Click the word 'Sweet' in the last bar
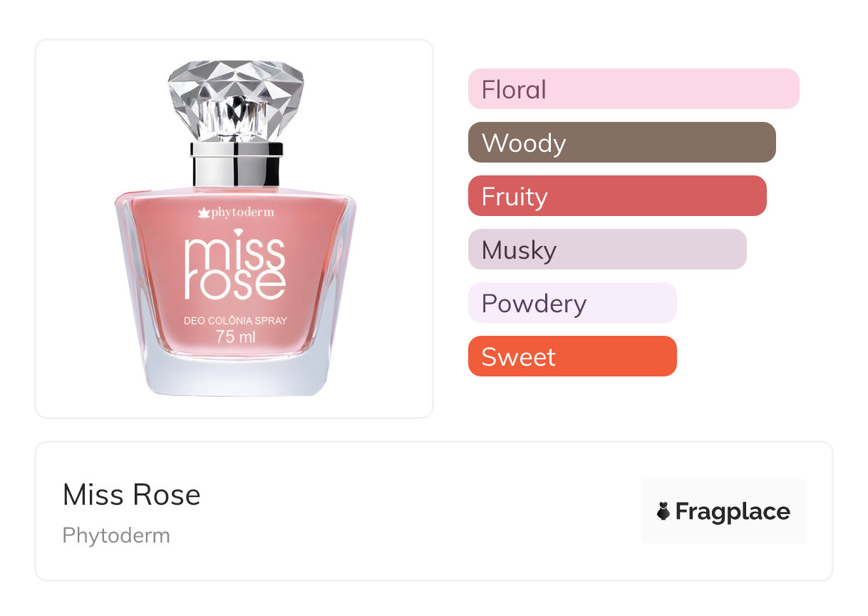This screenshot has height=616, width=868. (x=518, y=357)
